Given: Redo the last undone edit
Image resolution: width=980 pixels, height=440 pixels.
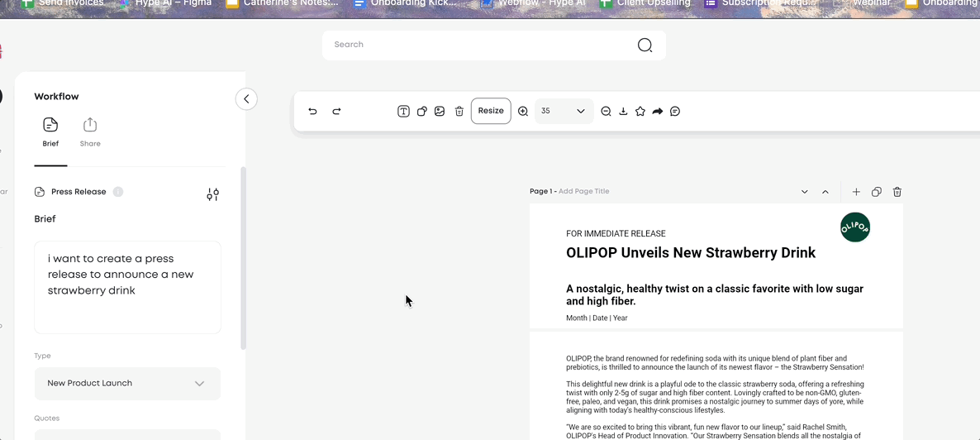Looking at the screenshot, I should click(x=336, y=112).
